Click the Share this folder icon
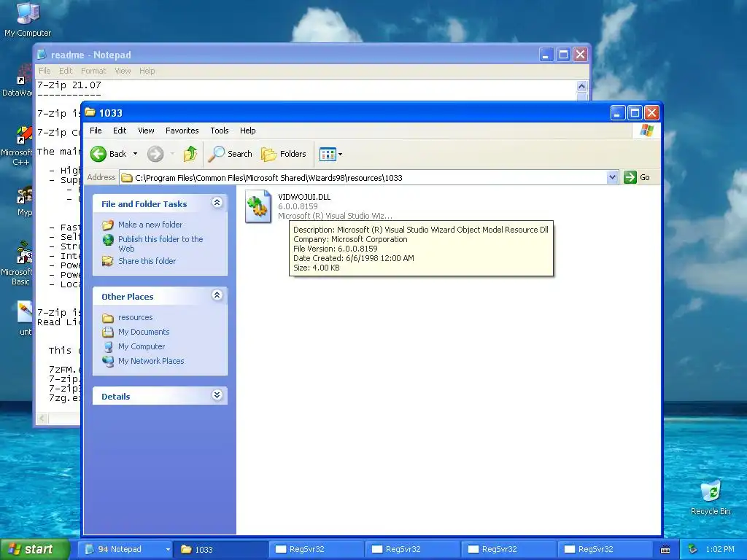 [x=108, y=261]
